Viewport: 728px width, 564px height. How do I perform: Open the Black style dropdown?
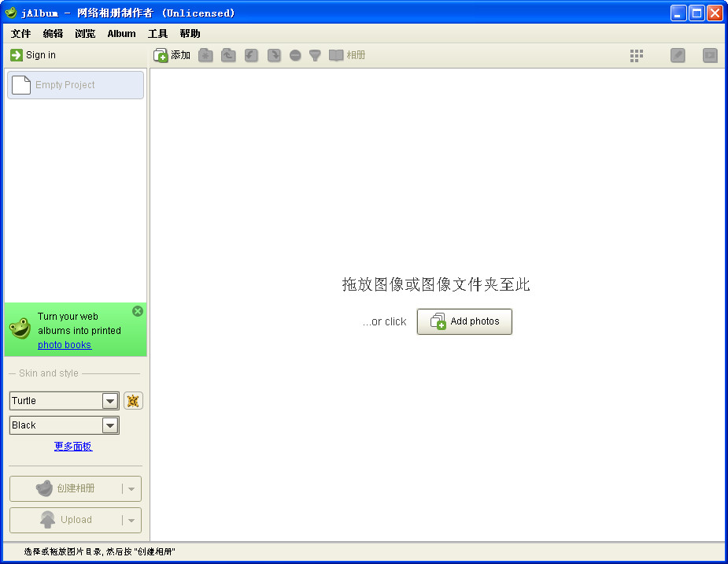point(110,425)
